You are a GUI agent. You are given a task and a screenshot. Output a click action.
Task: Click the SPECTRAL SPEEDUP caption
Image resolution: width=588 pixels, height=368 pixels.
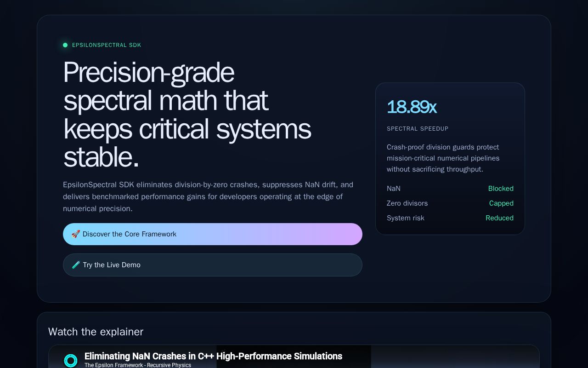click(x=418, y=129)
